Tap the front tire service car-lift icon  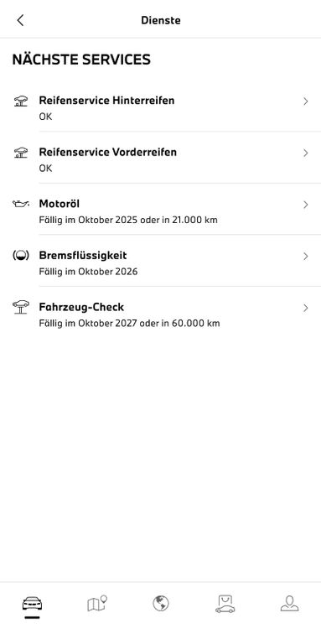coord(20,153)
